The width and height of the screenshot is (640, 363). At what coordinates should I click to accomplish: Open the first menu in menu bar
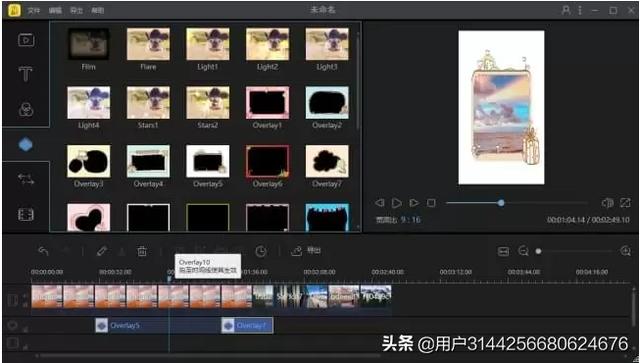tap(34, 11)
